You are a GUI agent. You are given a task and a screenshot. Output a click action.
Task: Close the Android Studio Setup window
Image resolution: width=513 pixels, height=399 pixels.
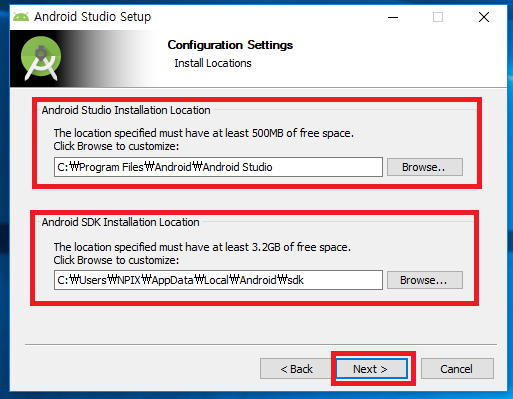click(484, 17)
